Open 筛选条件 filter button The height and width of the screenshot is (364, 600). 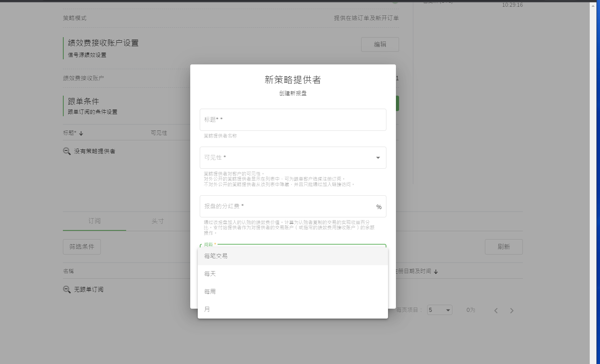click(x=82, y=247)
